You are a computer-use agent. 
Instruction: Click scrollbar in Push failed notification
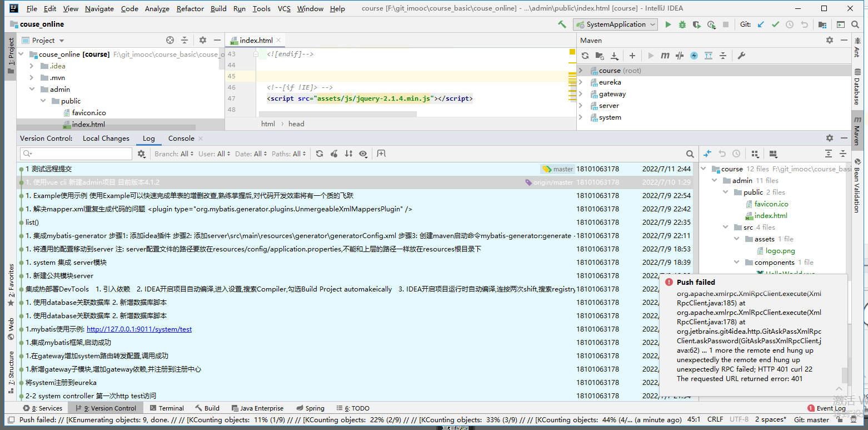pyautogui.click(x=845, y=375)
